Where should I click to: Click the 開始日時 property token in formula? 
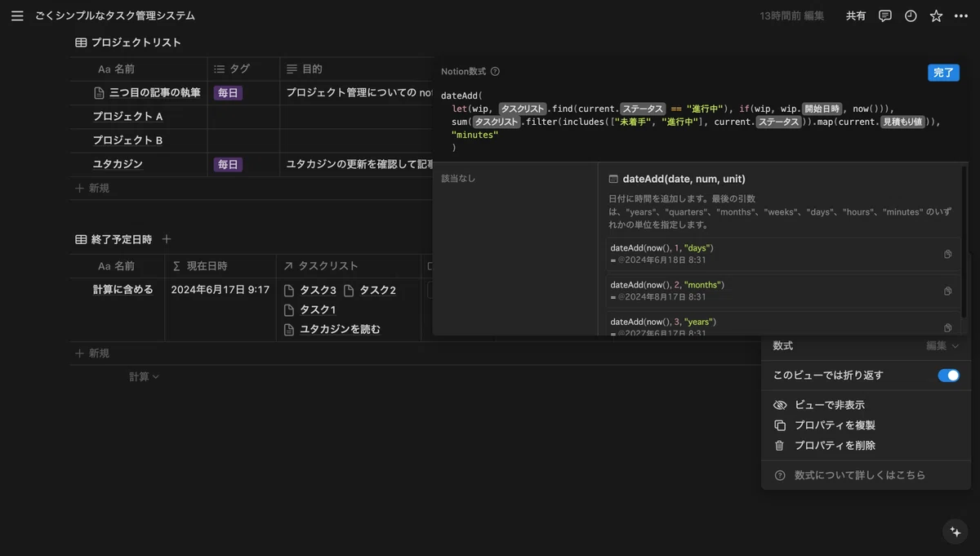822,109
